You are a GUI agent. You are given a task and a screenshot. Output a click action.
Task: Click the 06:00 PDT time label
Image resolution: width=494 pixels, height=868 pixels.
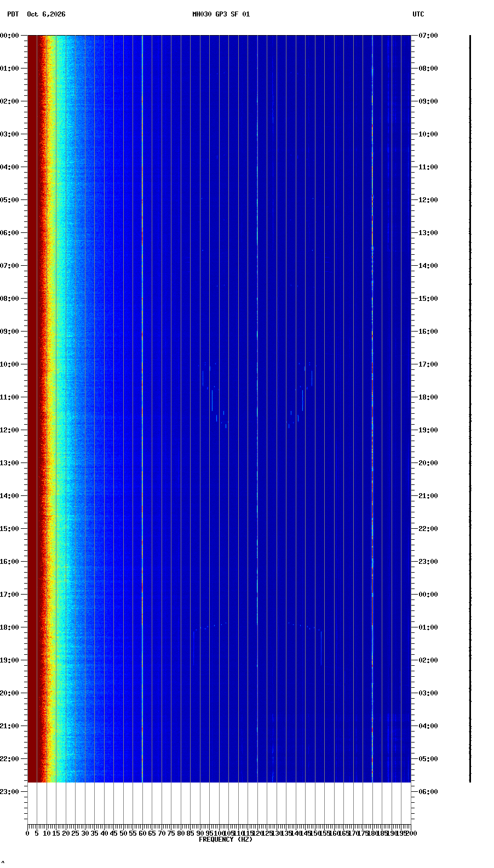click(x=9, y=233)
